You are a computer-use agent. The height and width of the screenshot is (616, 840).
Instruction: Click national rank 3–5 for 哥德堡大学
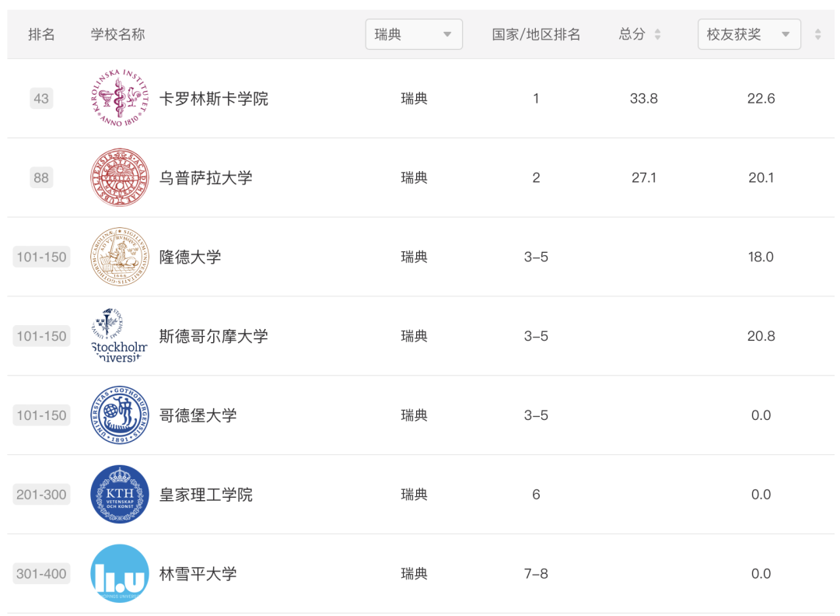pos(536,415)
